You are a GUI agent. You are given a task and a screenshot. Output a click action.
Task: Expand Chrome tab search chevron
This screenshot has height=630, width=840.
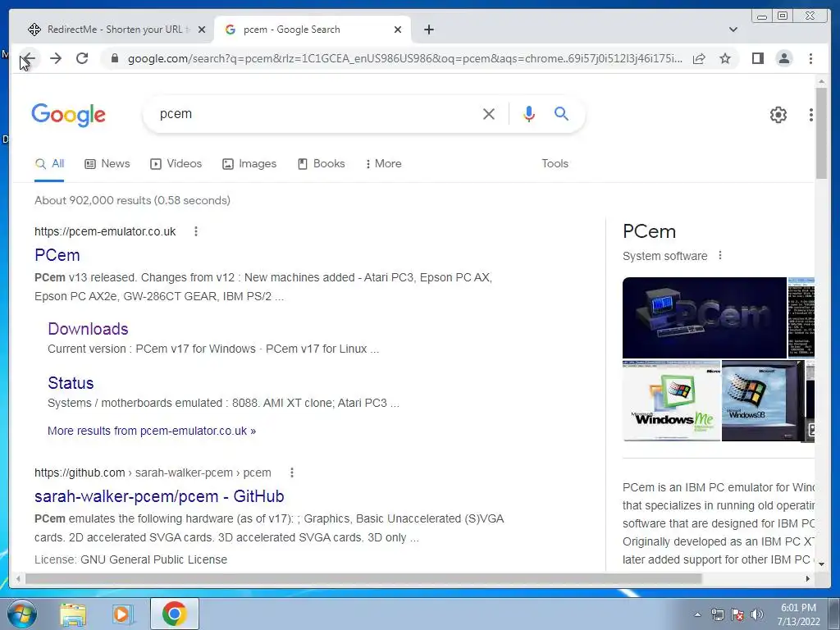(x=733, y=30)
